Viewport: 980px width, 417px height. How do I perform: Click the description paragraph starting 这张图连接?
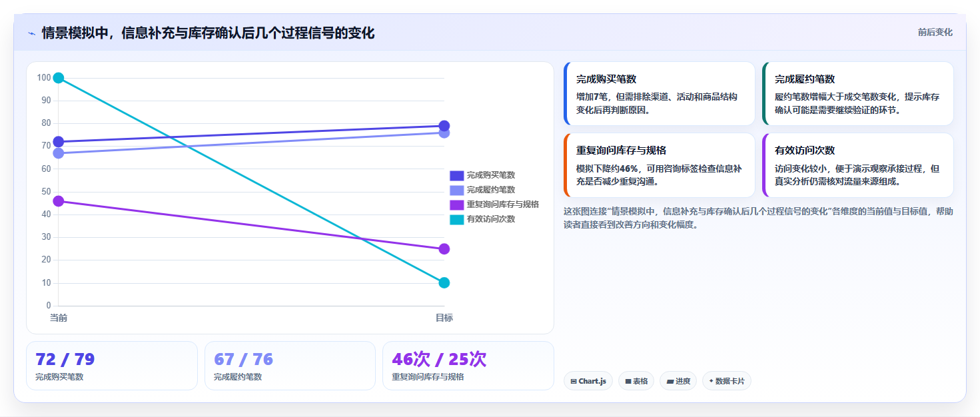[x=758, y=218]
